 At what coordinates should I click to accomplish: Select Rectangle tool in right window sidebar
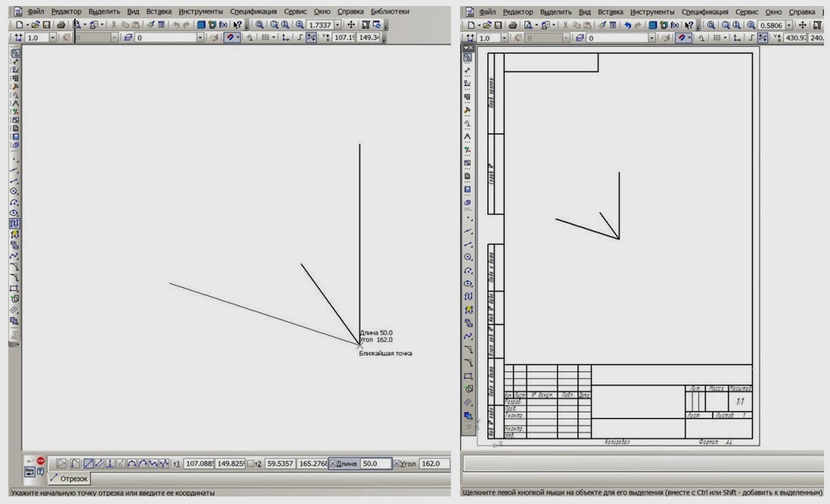coord(468,376)
